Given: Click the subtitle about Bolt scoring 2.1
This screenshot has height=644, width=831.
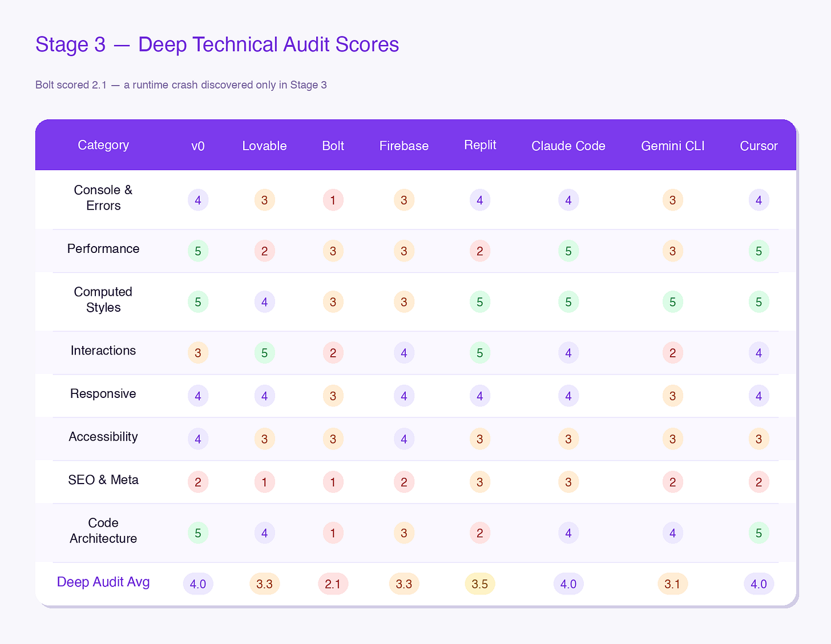Looking at the screenshot, I should (181, 85).
